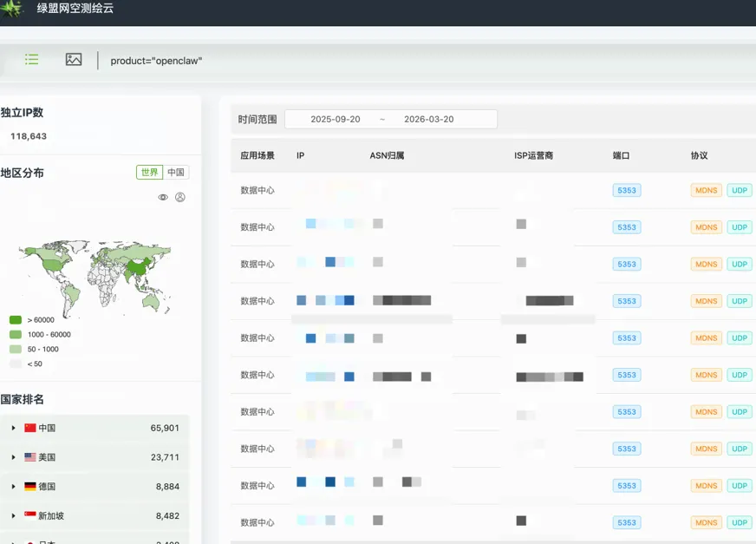The width and height of the screenshot is (756, 544).
Task: Set the start date 2025-09-20
Action: click(x=336, y=119)
